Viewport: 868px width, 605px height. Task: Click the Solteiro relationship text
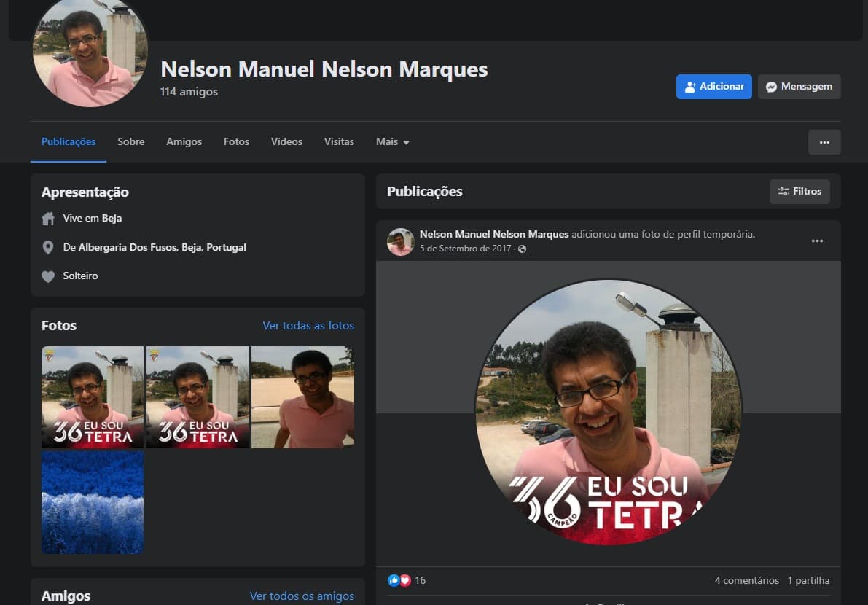point(80,276)
